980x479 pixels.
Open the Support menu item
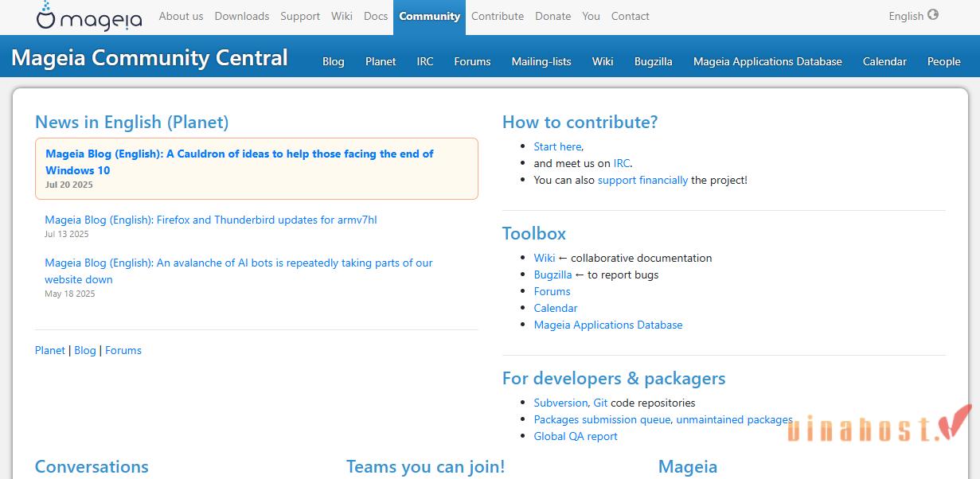tap(300, 16)
